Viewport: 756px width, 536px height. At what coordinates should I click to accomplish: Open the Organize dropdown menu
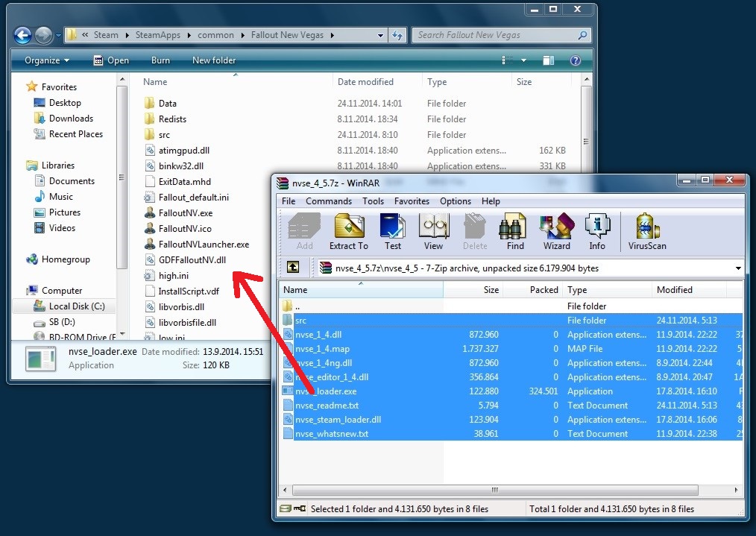(47, 60)
